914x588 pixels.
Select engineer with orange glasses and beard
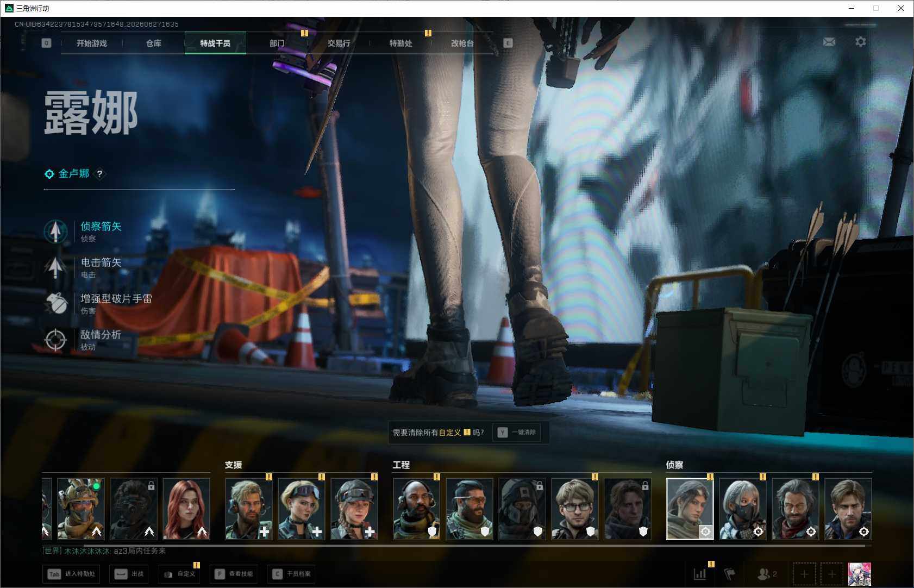469,509
